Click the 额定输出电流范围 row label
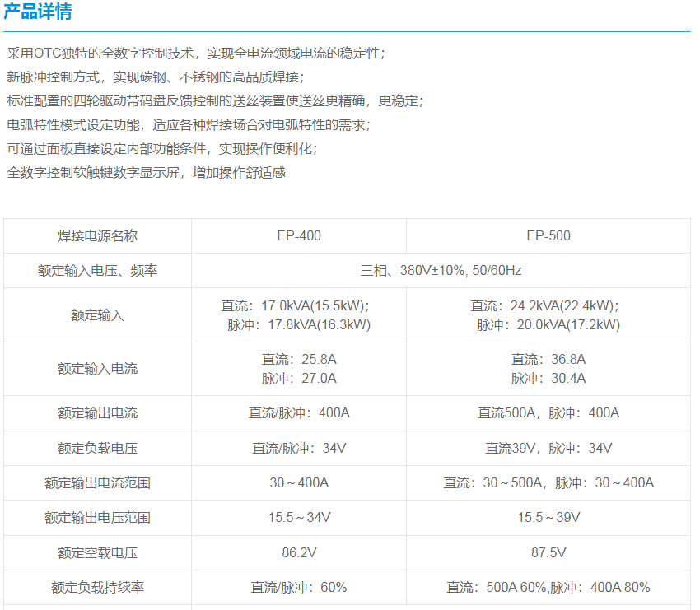Screen dimensions: 700x610 coord(97,483)
